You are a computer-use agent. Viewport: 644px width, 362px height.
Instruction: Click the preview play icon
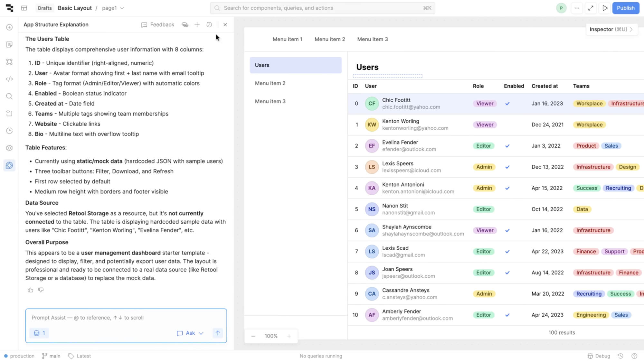tap(605, 8)
